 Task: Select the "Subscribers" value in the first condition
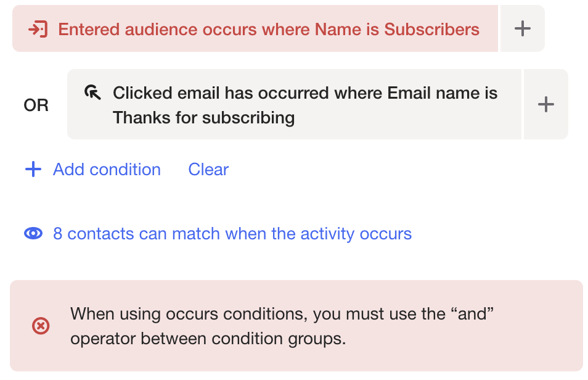coord(431,29)
